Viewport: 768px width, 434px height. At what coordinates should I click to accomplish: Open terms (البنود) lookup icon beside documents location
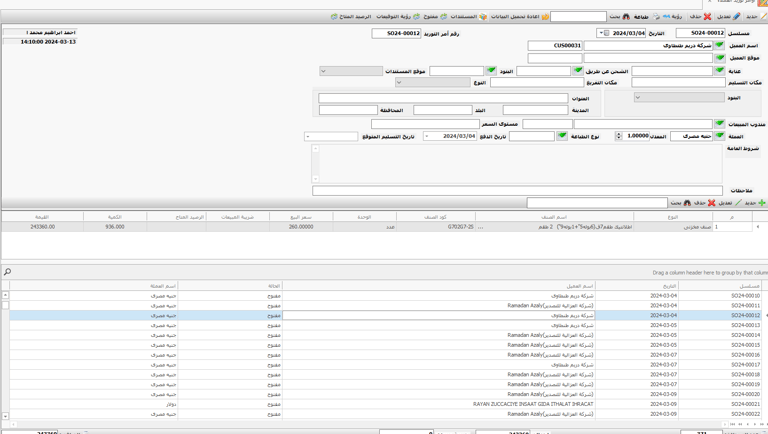coord(491,71)
